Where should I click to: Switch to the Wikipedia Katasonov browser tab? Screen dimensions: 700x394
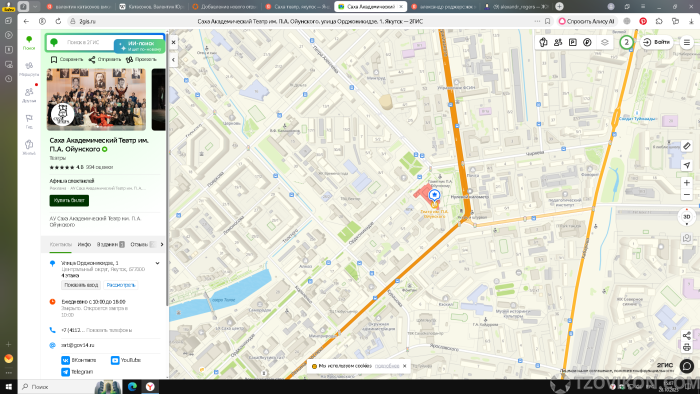(151, 7)
